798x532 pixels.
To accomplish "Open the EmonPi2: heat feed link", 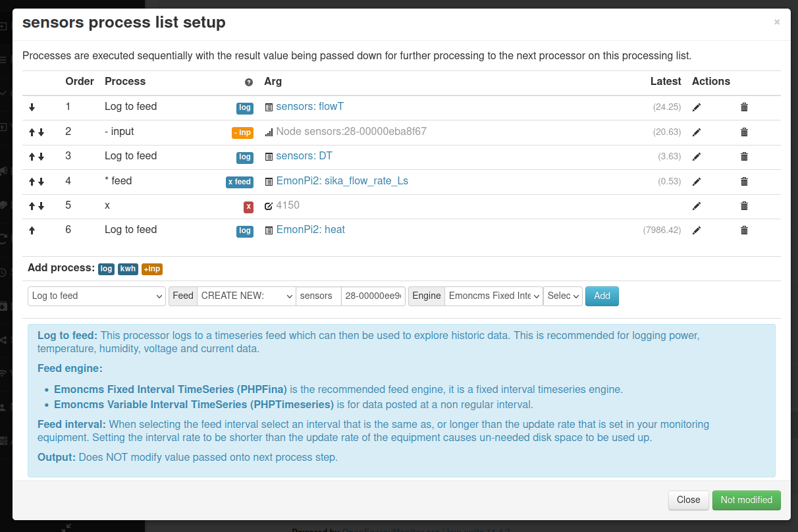I will click(311, 229).
